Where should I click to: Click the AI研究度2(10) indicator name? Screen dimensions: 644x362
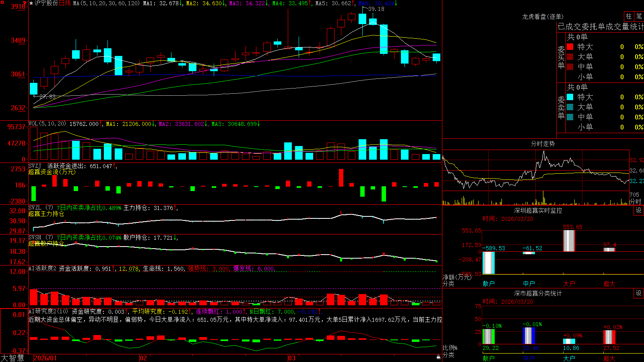point(48,311)
